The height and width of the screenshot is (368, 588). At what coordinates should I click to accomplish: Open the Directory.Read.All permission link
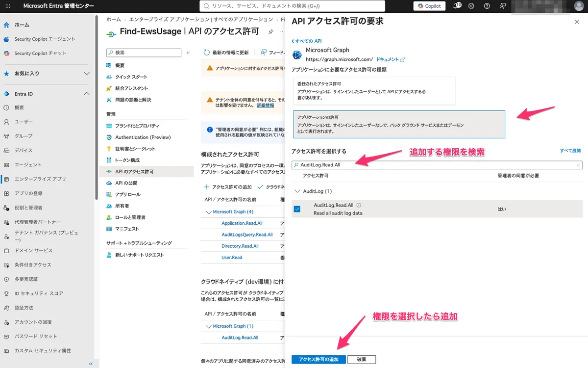(x=240, y=246)
